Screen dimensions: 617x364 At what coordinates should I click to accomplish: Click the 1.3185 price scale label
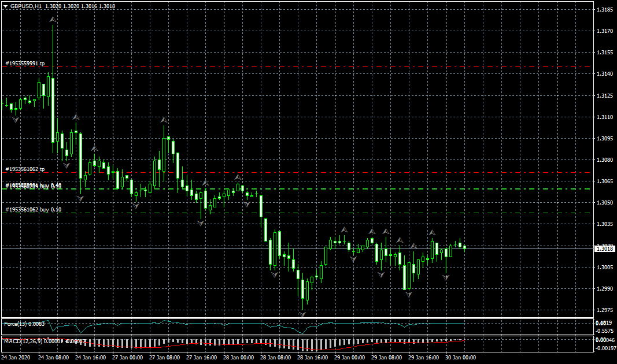605,10
